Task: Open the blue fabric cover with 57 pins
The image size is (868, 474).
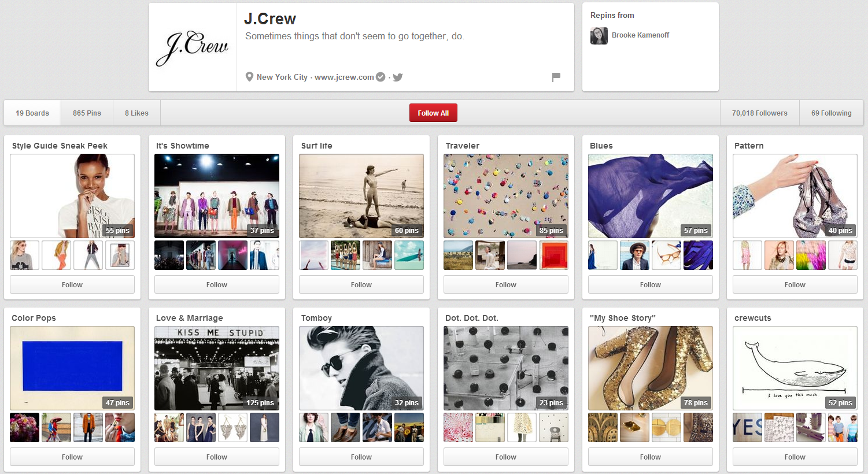Action: pos(651,196)
